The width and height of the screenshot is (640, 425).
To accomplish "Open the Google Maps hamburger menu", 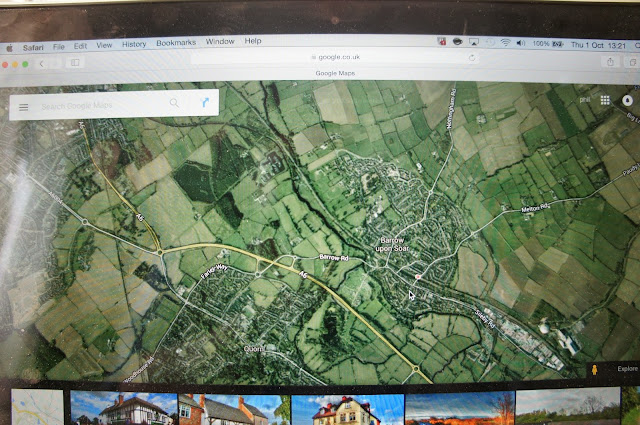I will point(24,107).
